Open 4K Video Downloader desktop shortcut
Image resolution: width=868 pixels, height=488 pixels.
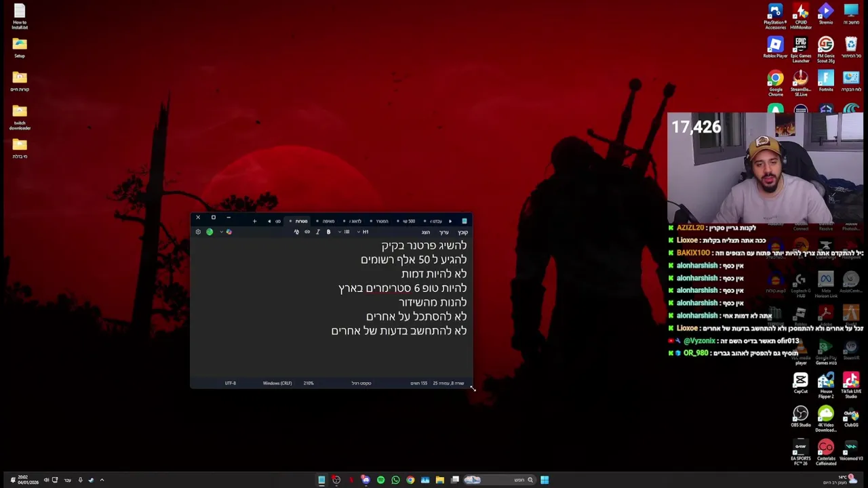(825, 419)
